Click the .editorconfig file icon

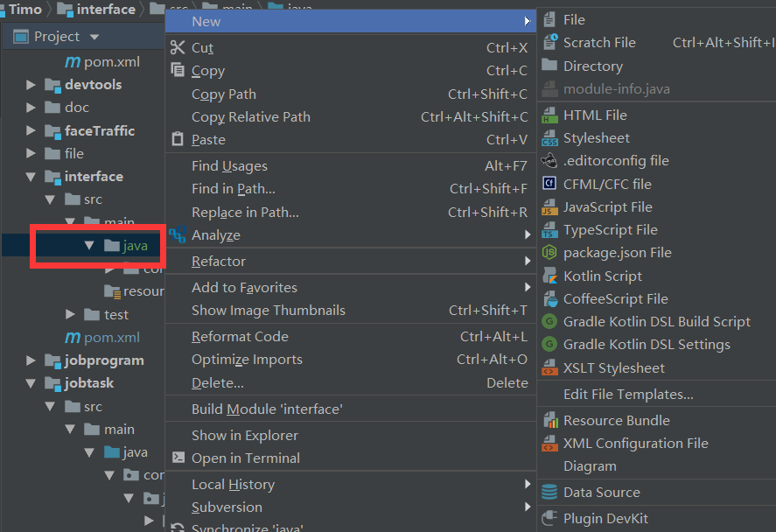pyautogui.click(x=549, y=160)
